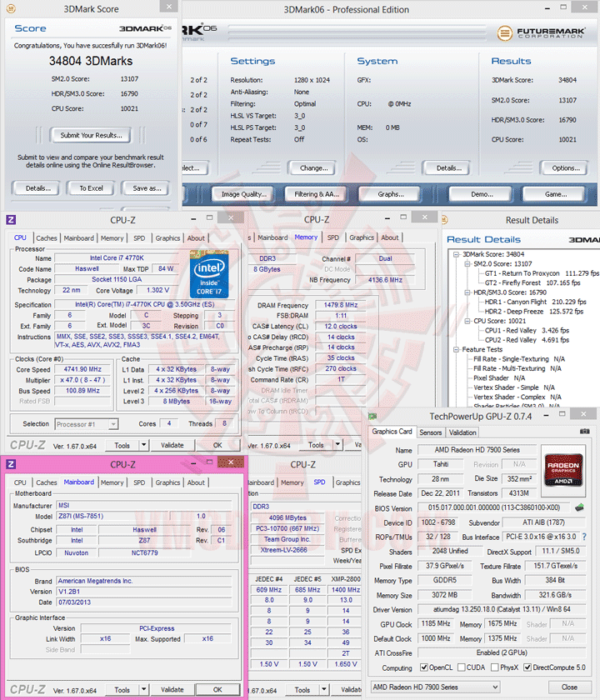This screenshot has height=700, width=600.
Task: Click Tools button in CPU-Z Mainboard window
Action: click(122, 690)
